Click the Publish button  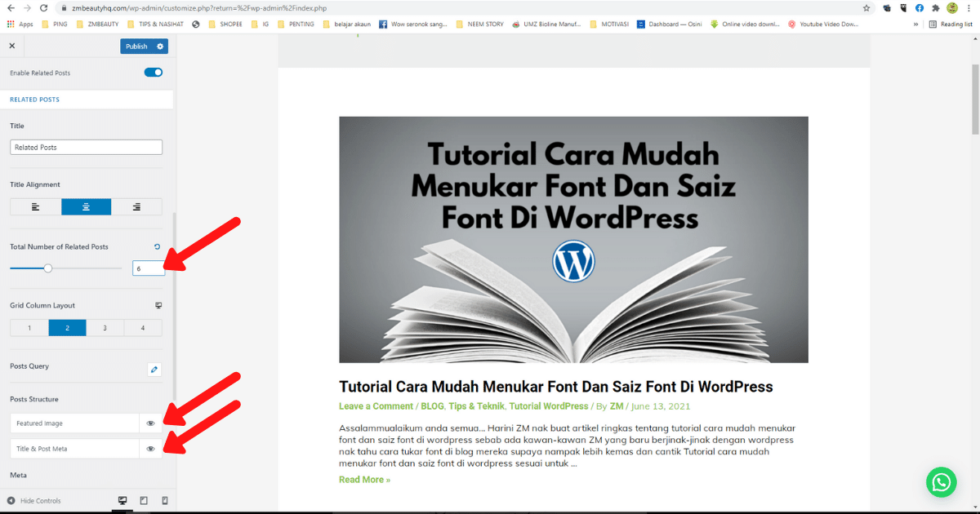pos(137,47)
